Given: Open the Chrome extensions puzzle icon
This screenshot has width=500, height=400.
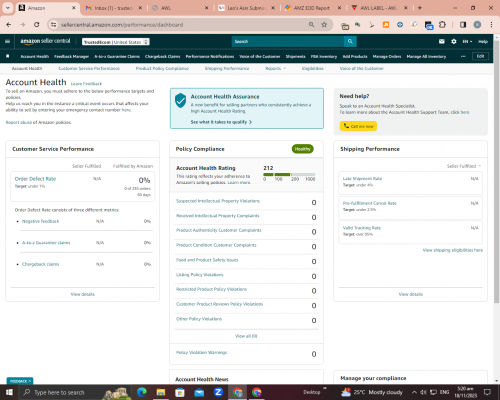Looking at the screenshot, I should point(442,25).
